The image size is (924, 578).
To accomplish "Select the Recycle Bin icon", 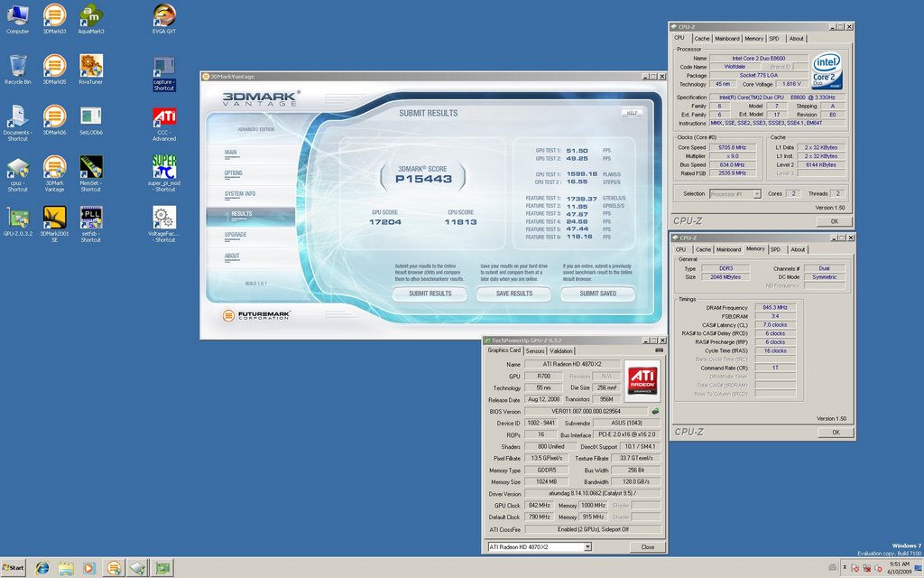I will 18,69.
